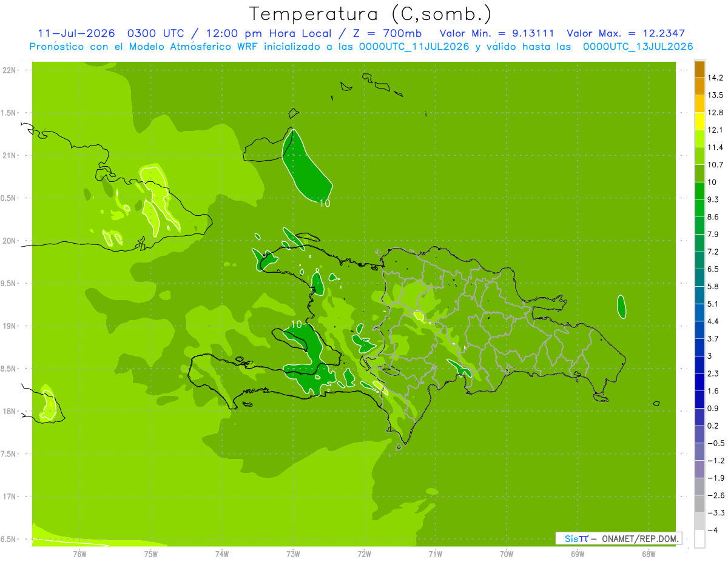Click the '72W' longitude axis label
The image size is (728, 562).
(364, 554)
